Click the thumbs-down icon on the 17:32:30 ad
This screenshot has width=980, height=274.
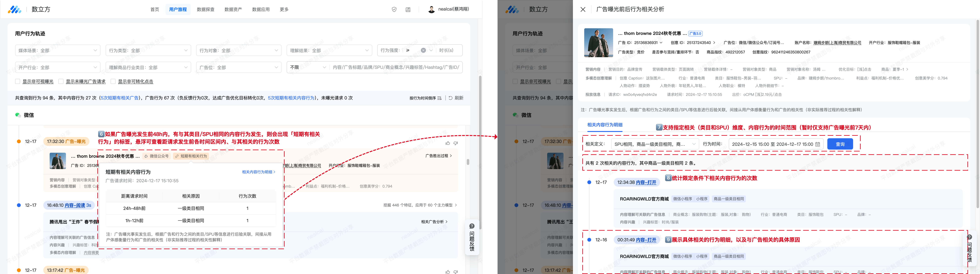[456, 143]
